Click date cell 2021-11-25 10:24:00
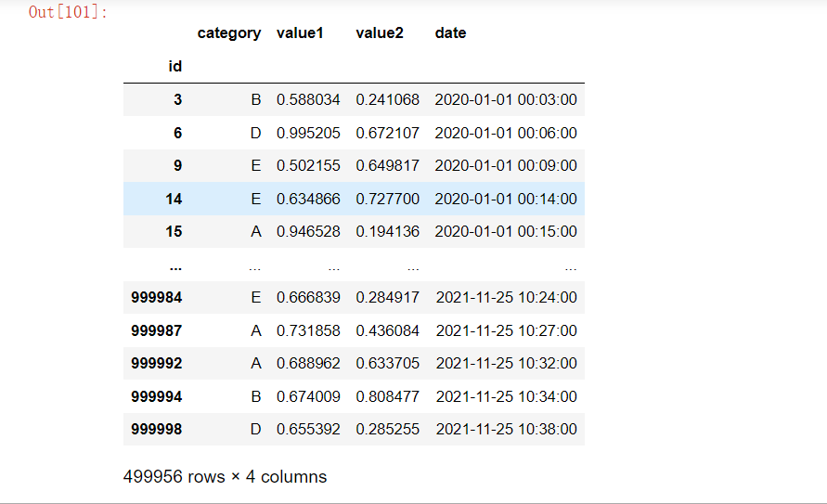Viewport: 827px width, 504px height. [x=507, y=297]
